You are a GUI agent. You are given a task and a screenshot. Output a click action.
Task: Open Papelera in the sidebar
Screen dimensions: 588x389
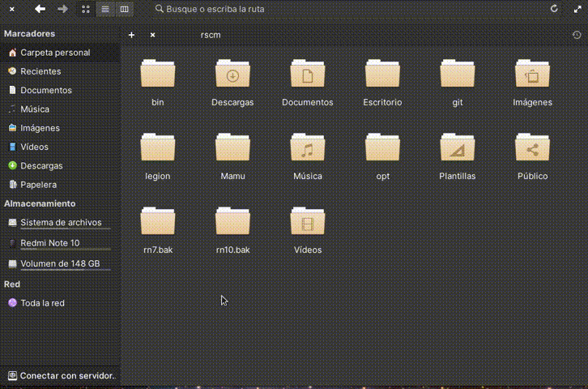[x=60, y=185]
